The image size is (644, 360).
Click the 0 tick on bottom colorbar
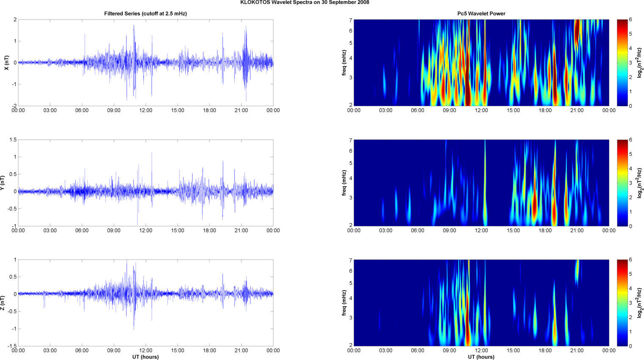[x=630, y=346]
